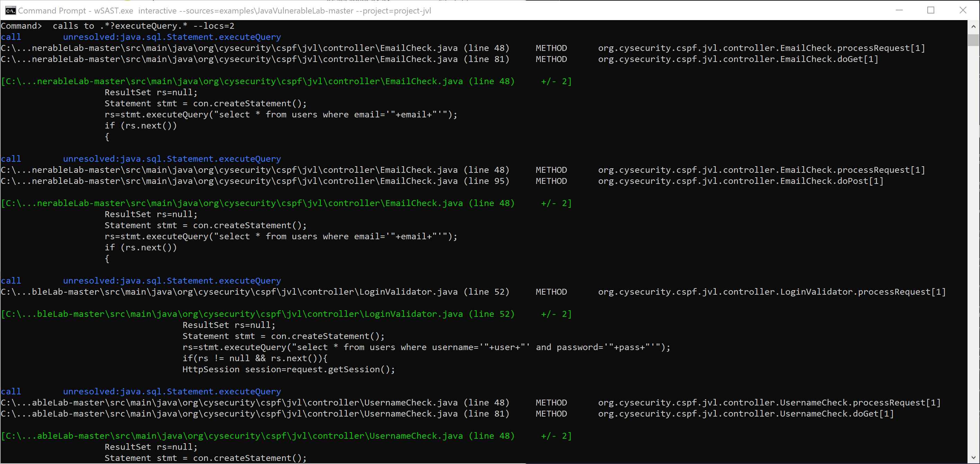The width and height of the screenshot is (980, 464).
Task: Minimize the Command Prompt window
Action: pos(899,10)
